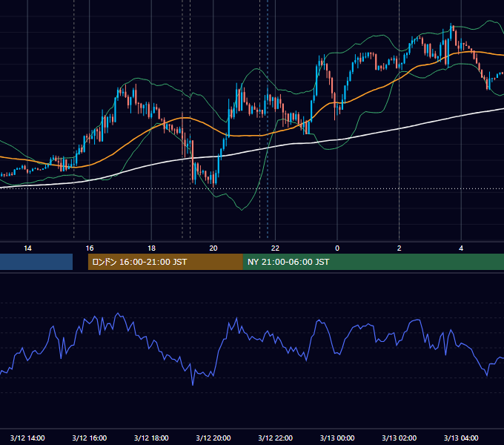Click the 20 hour axis label

coord(213,248)
